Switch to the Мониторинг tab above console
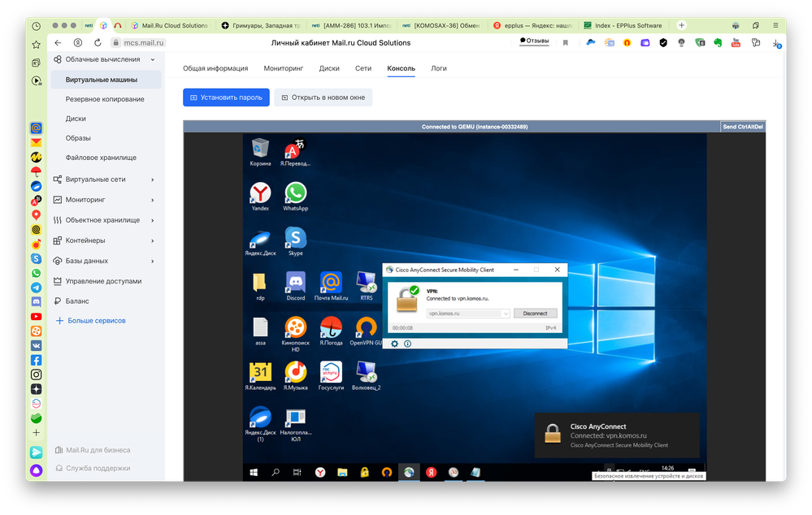 (284, 68)
